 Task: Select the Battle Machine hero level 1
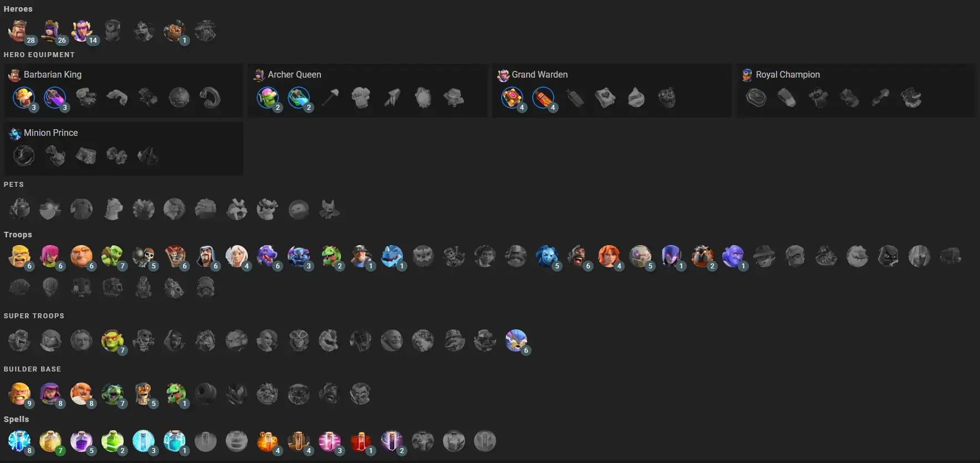pyautogui.click(x=175, y=30)
